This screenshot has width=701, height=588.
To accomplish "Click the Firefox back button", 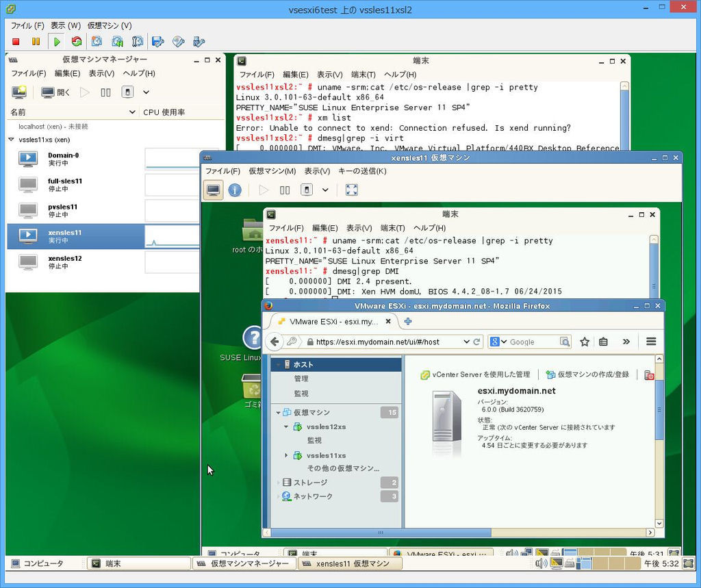I will pos(275,342).
